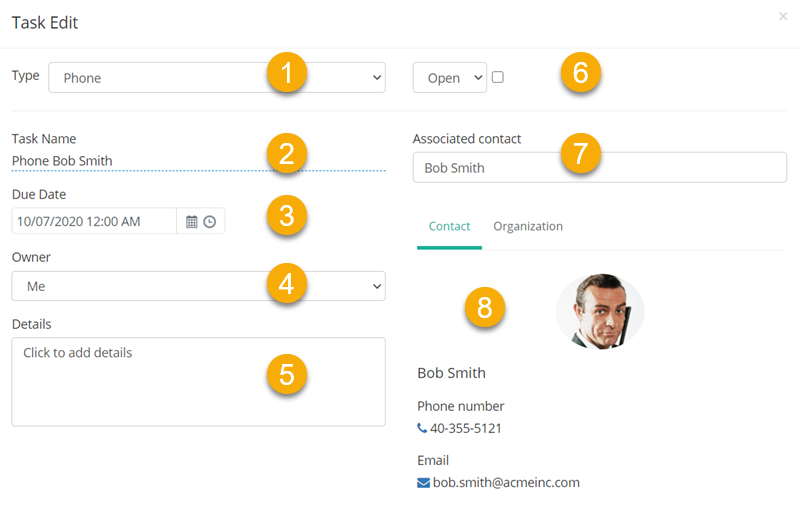
Task: Click the orange number 8 callout badge
Action: tap(485, 307)
